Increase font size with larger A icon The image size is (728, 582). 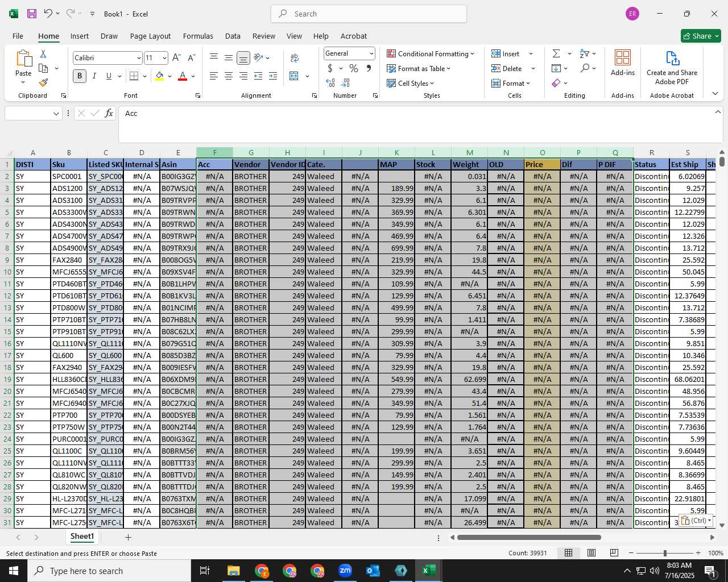pos(176,58)
